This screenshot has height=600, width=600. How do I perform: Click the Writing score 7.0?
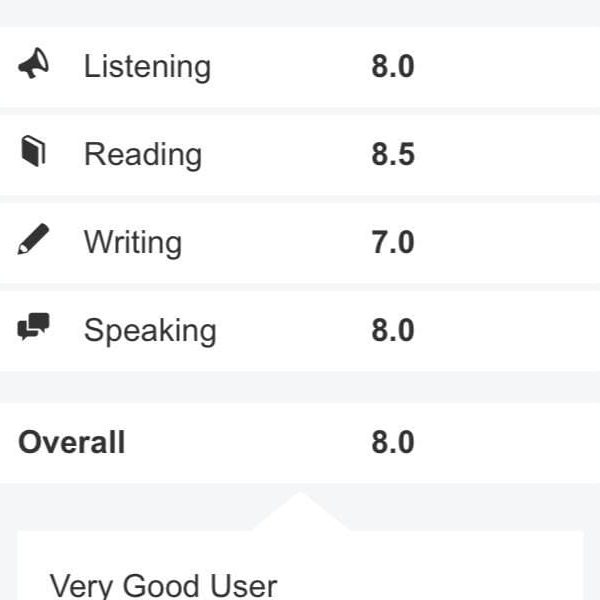393,243
